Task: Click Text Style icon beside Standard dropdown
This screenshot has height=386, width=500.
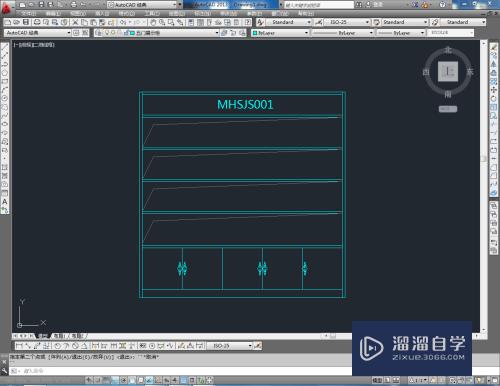Action: (260, 22)
